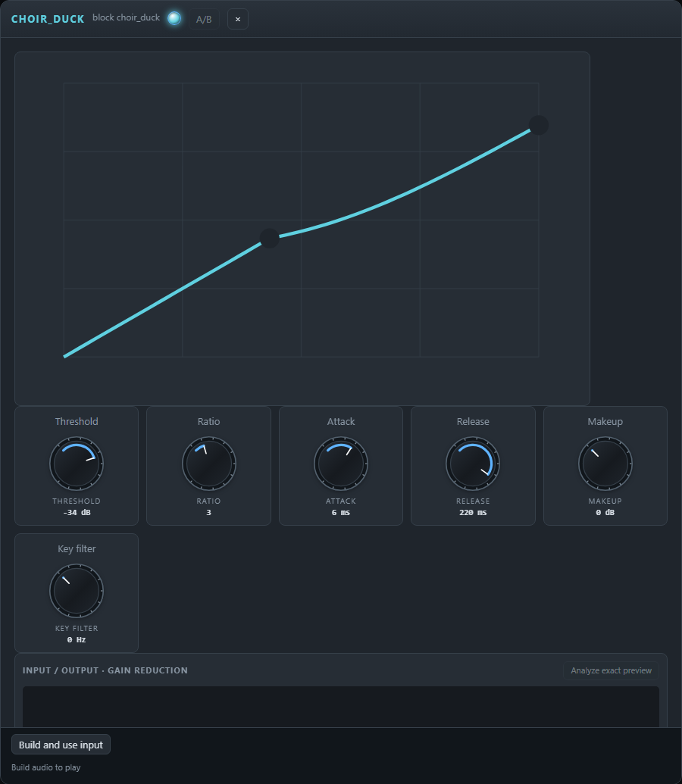Close the choir_duck panel with the × button
This screenshot has width=682, height=784.
pyautogui.click(x=238, y=20)
